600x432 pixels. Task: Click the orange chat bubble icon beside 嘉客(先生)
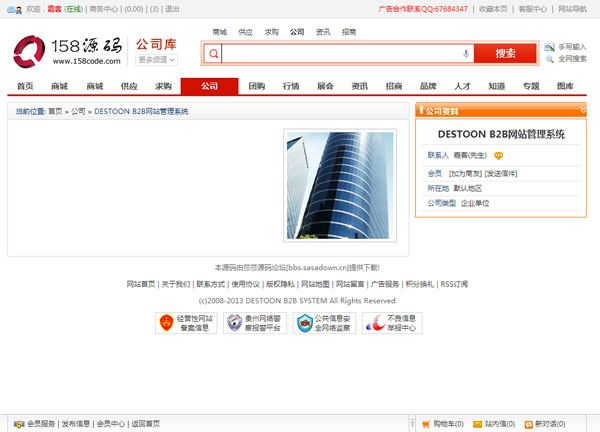(x=498, y=155)
